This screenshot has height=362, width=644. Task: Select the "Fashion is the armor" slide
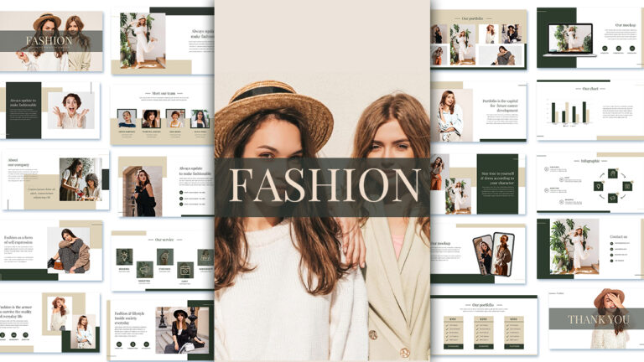click(49, 323)
